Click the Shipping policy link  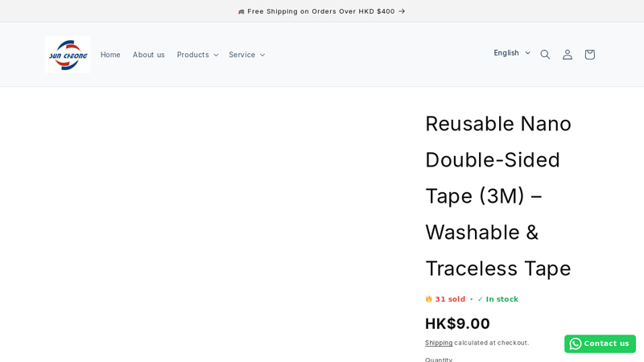[x=439, y=343]
